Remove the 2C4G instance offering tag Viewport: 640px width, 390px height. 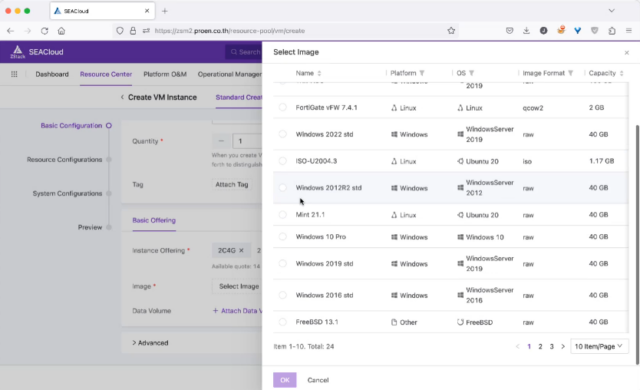pos(241,250)
